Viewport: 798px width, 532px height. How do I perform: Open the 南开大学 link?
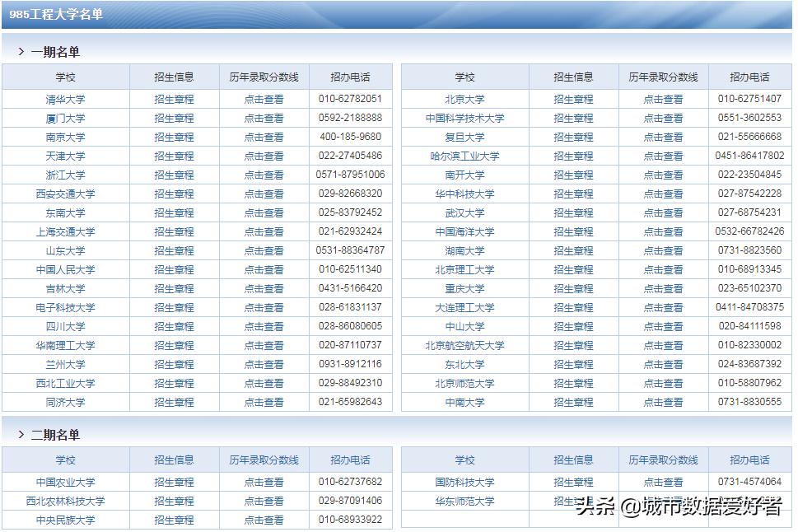click(x=465, y=175)
